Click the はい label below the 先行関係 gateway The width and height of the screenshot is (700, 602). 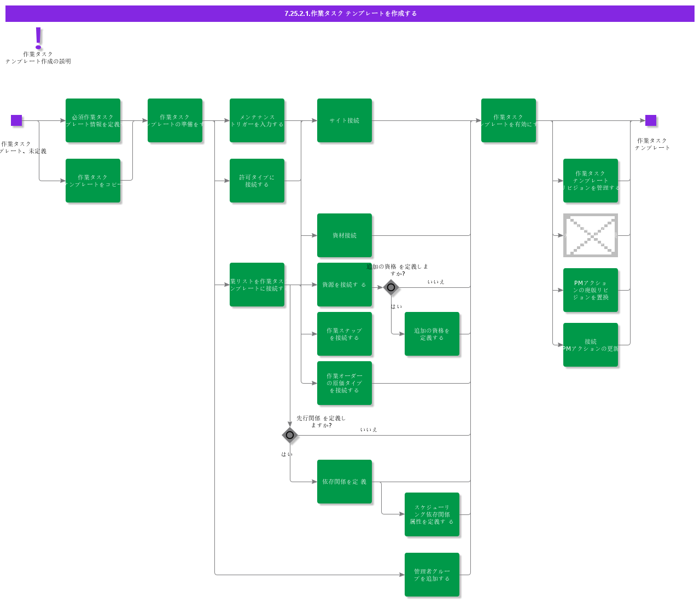click(x=287, y=454)
